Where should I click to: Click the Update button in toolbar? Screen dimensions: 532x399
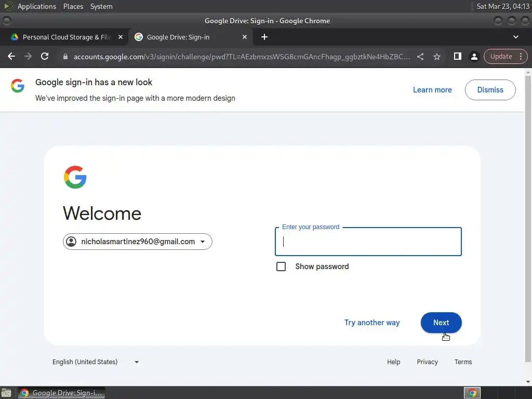501,56
